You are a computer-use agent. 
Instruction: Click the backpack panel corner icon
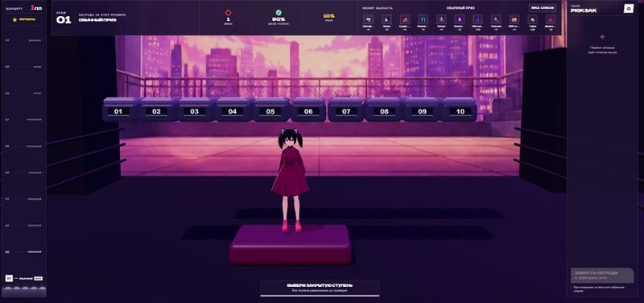click(x=629, y=9)
